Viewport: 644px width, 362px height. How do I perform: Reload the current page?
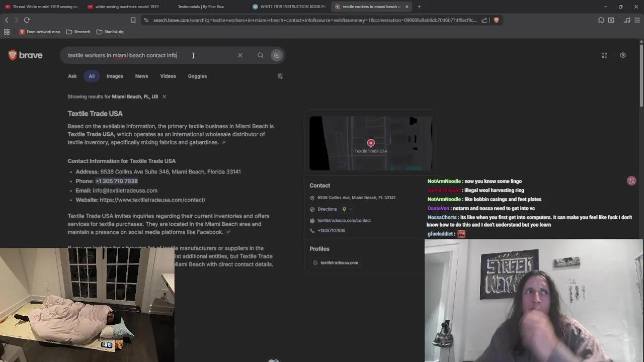click(x=27, y=20)
